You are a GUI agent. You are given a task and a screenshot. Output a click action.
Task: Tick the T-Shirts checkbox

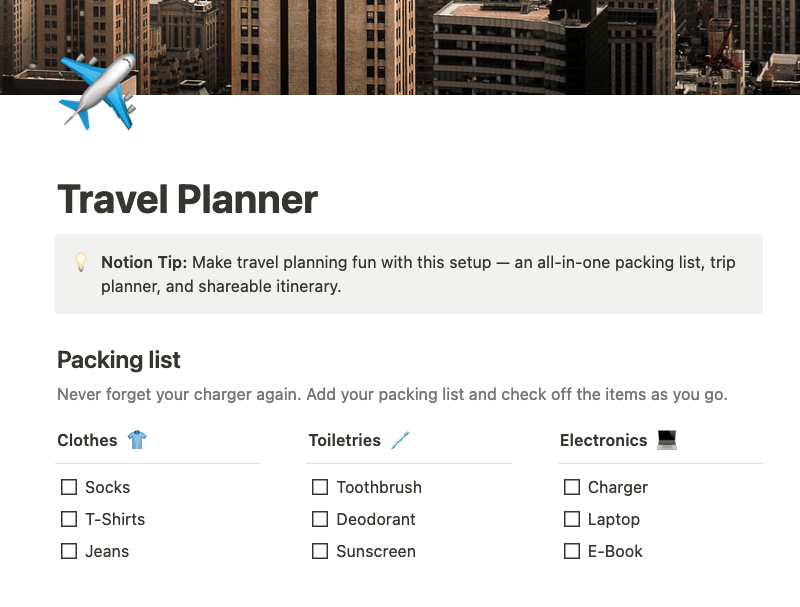[x=69, y=519]
